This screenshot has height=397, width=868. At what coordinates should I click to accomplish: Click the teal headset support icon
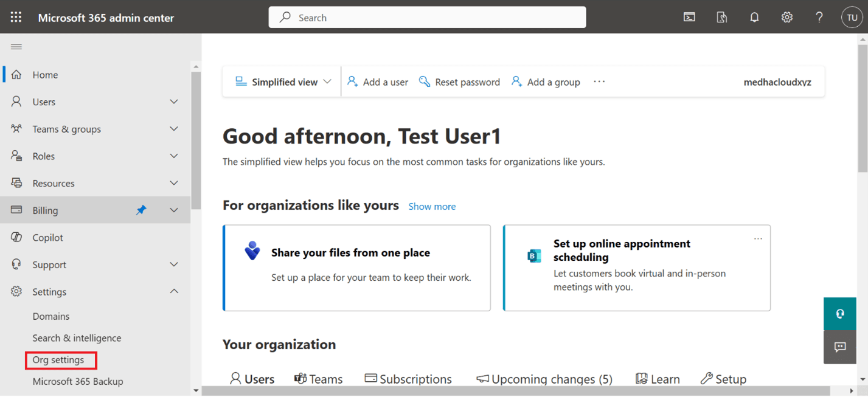[839, 314]
